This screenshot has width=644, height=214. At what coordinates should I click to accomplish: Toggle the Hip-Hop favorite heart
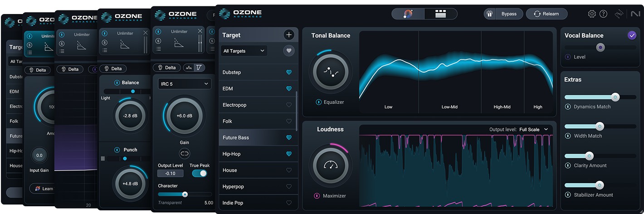[289, 154]
